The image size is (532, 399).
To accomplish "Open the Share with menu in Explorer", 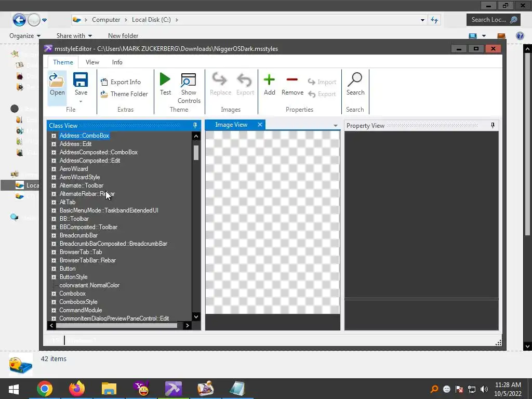I will point(74,36).
